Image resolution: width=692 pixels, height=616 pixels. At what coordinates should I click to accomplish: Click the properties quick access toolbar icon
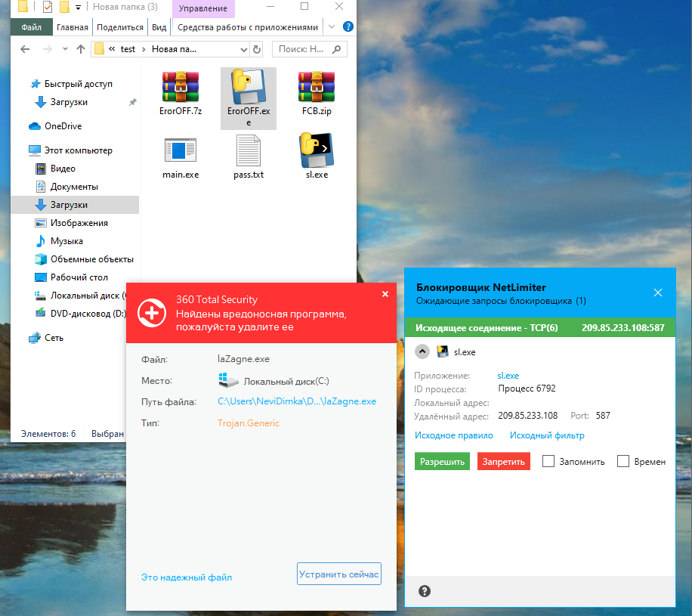pos(48,7)
